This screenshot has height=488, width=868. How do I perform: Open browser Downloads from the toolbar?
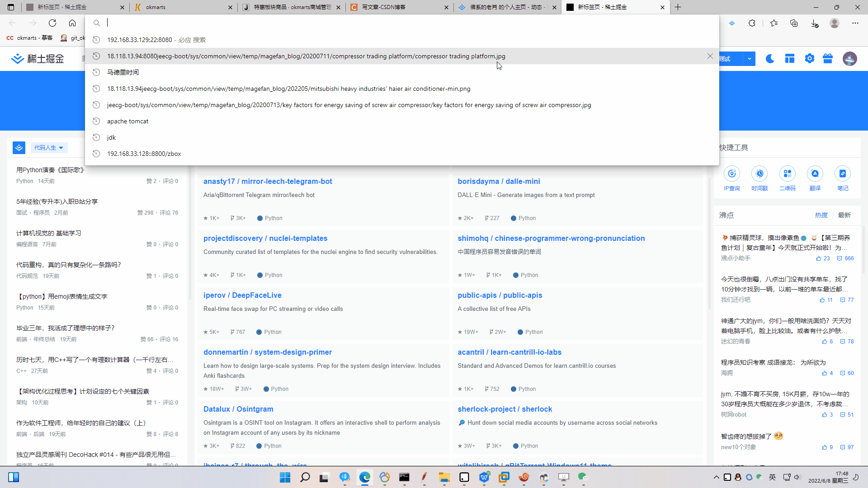tap(815, 23)
